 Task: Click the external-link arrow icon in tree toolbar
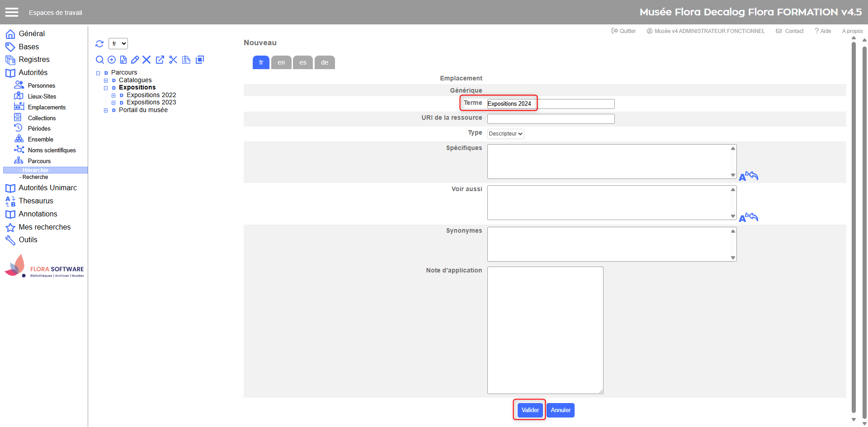(x=160, y=60)
